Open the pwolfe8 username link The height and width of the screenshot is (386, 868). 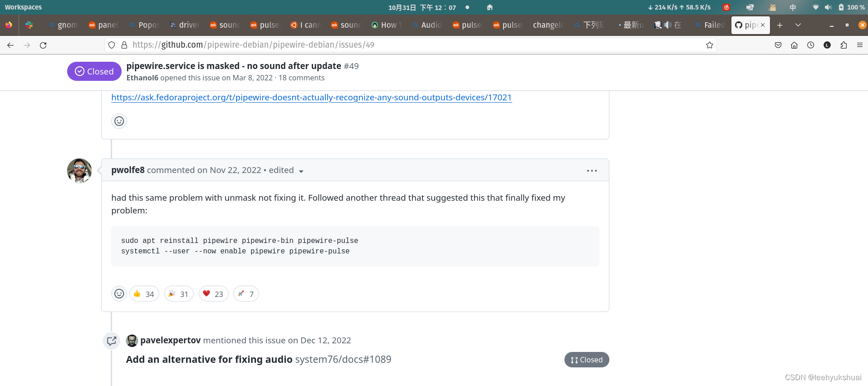(x=128, y=170)
